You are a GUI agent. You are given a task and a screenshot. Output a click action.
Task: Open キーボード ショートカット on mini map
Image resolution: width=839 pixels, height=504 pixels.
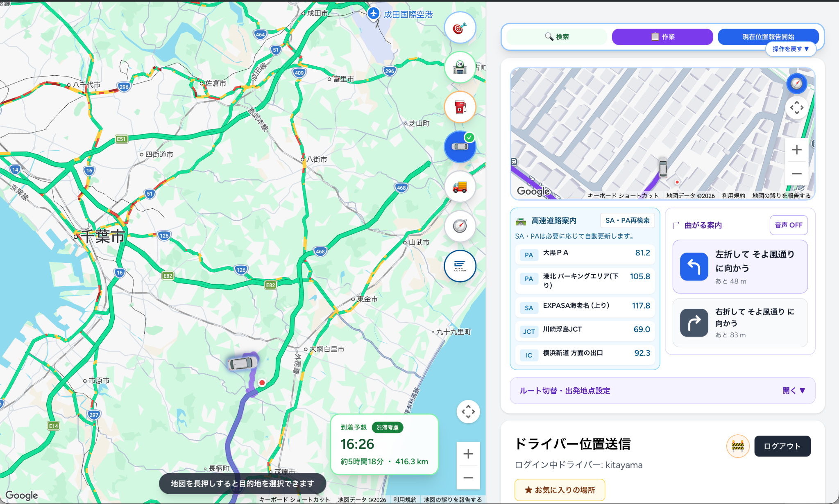[x=623, y=196]
